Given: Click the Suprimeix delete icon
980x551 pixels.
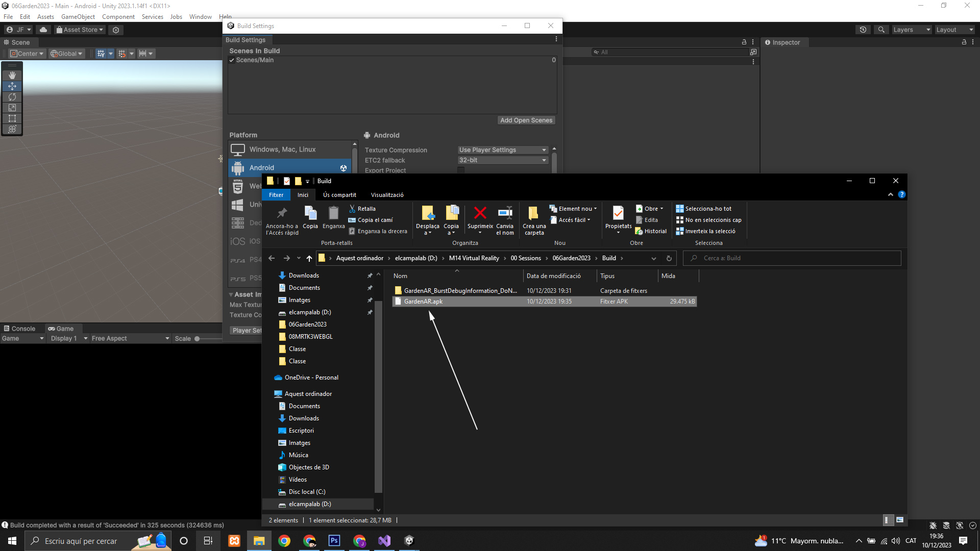Looking at the screenshot, I should point(480,213).
